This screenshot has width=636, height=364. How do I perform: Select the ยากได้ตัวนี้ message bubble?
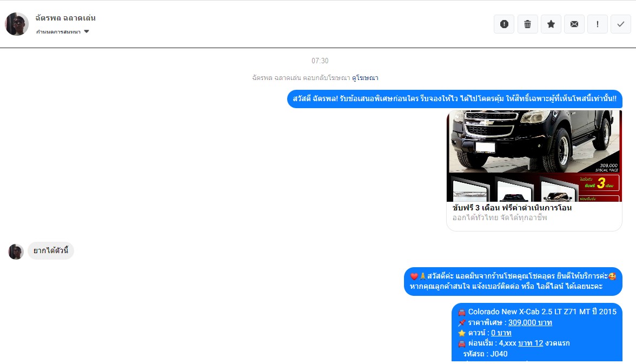(x=51, y=251)
